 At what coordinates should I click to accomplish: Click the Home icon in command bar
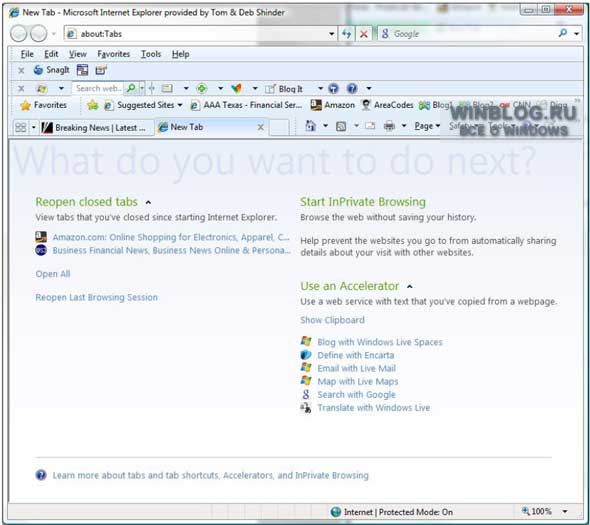[310, 126]
